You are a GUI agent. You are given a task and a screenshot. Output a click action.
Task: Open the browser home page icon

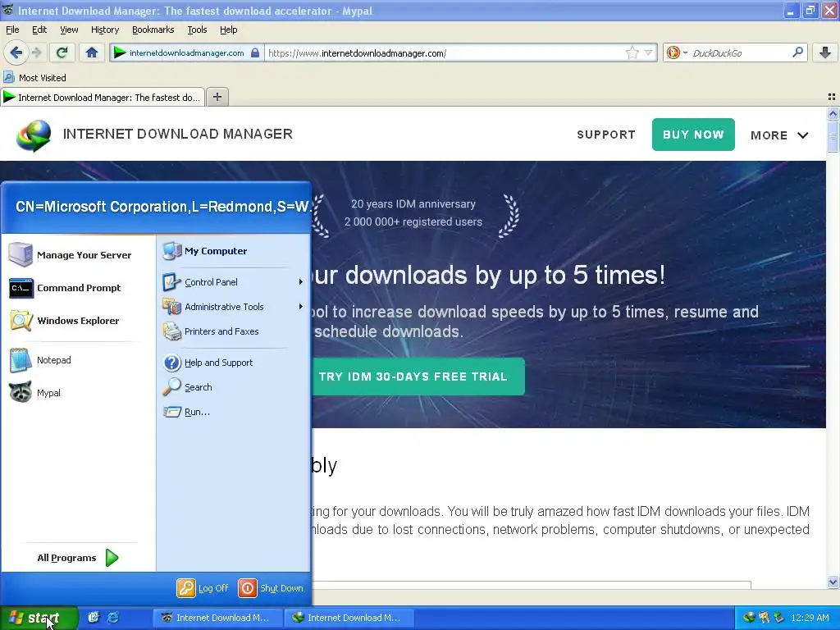[92, 52]
